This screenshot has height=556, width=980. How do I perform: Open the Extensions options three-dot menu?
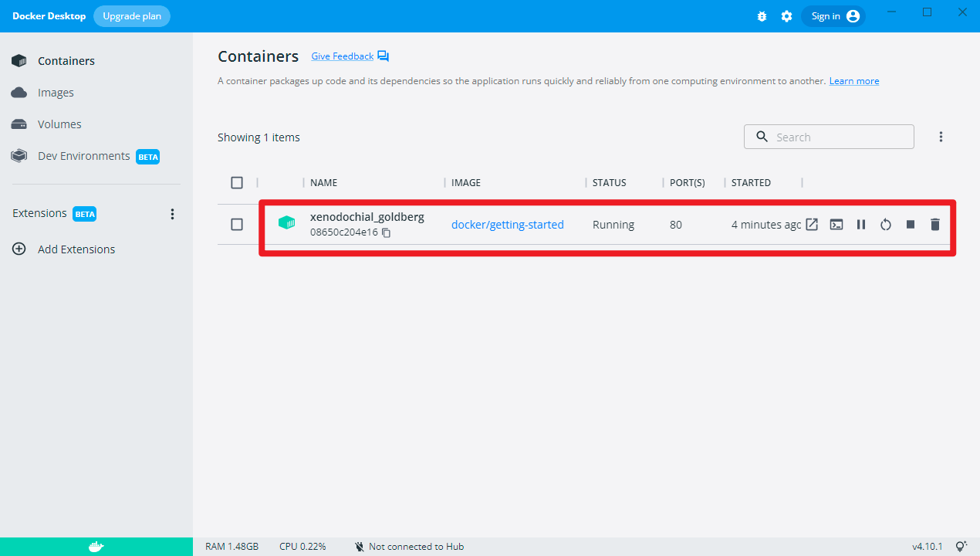172,214
